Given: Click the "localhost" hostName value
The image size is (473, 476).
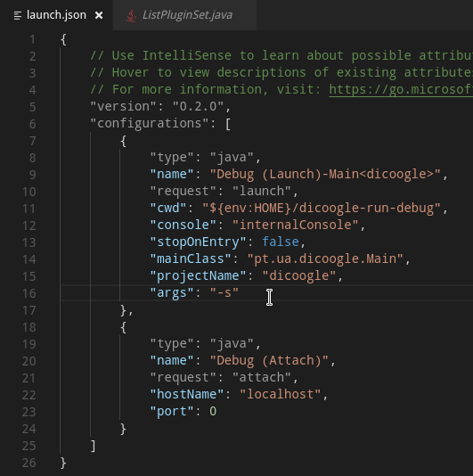Looking at the screenshot, I should click(280, 395).
